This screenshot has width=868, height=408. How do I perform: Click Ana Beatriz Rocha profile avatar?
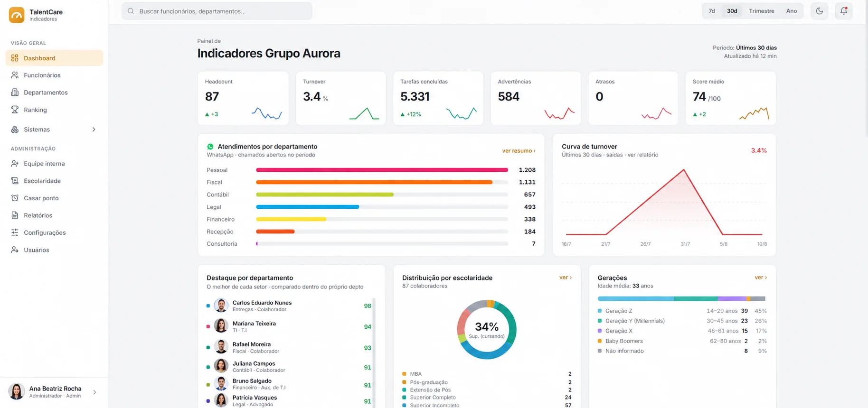coord(17,391)
